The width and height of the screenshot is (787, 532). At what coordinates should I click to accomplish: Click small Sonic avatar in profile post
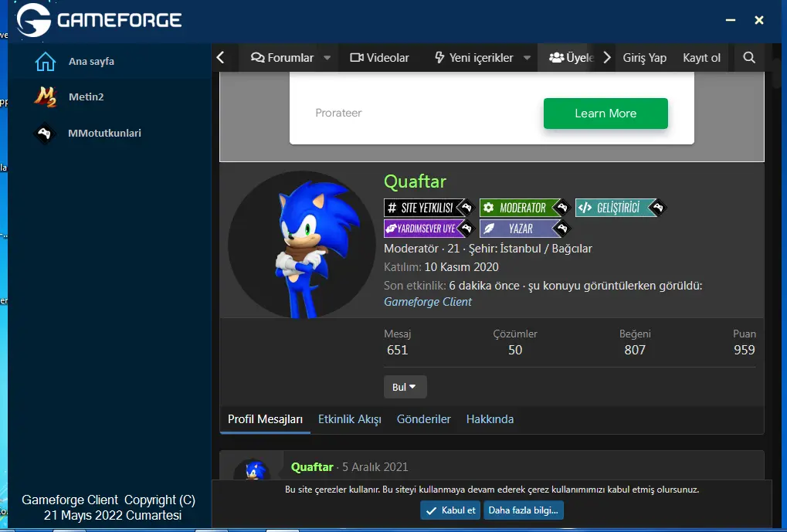pyautogui.click(x=252, y=470)
